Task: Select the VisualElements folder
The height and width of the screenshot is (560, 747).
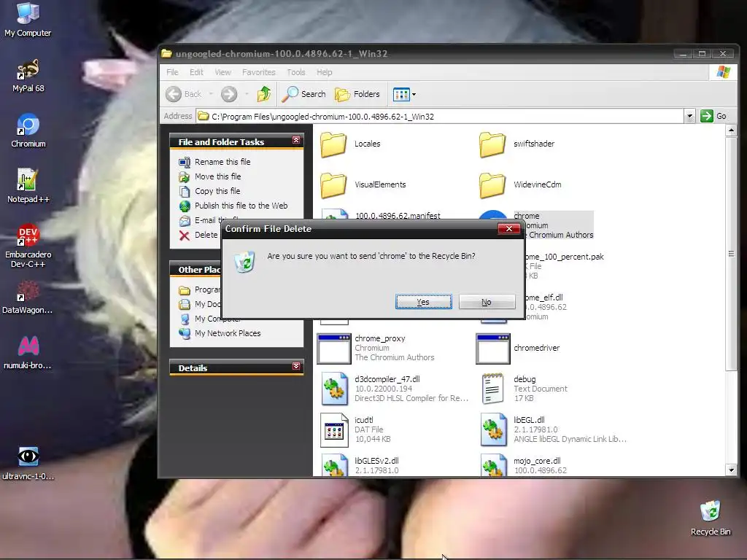Action: 363,184
